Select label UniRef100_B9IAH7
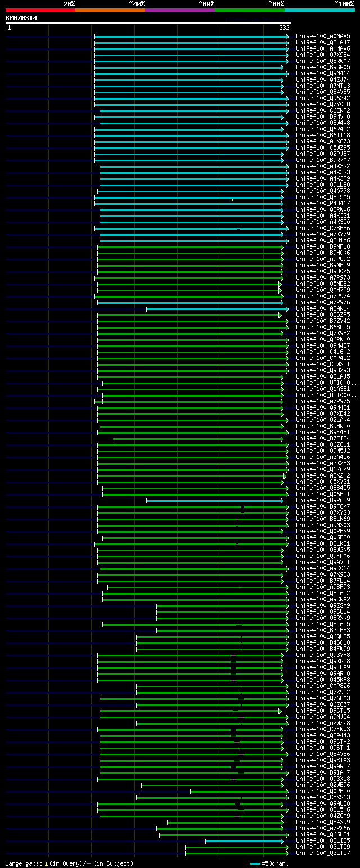Screen dimensions: 360x868 click(x=323, y=772)
